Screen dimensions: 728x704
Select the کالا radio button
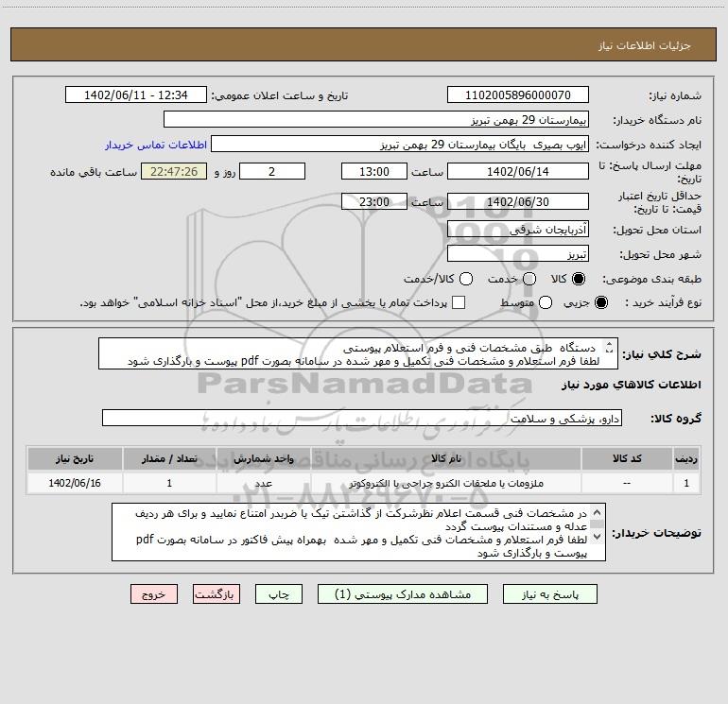click(579, 279)
